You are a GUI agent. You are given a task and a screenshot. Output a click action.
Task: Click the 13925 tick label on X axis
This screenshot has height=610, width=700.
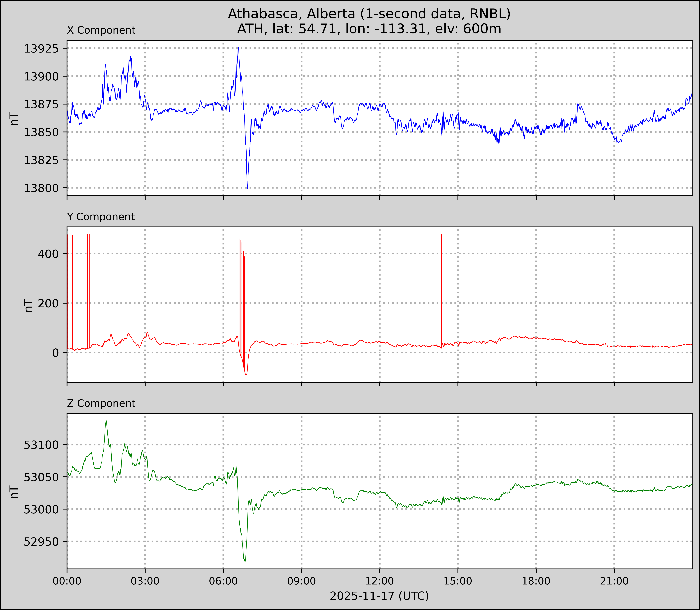[x=41, y=49]
